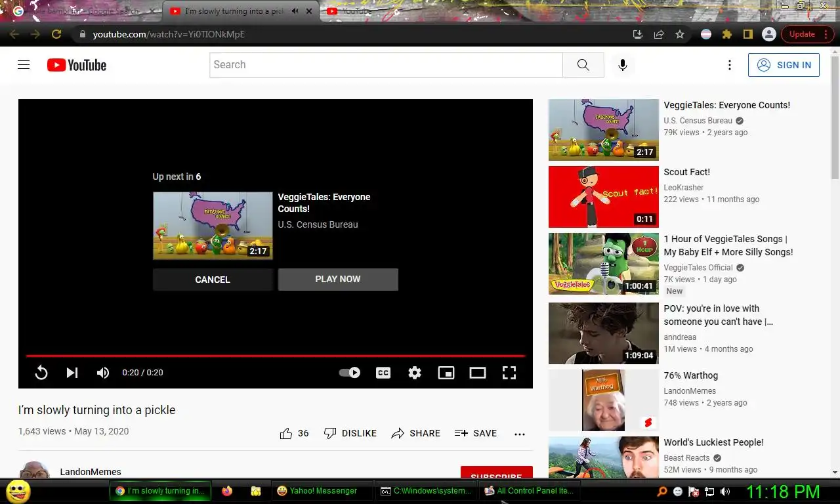The image size is (840, 504).
Task: Open POV: you're in love video
Action: point(719,315)
